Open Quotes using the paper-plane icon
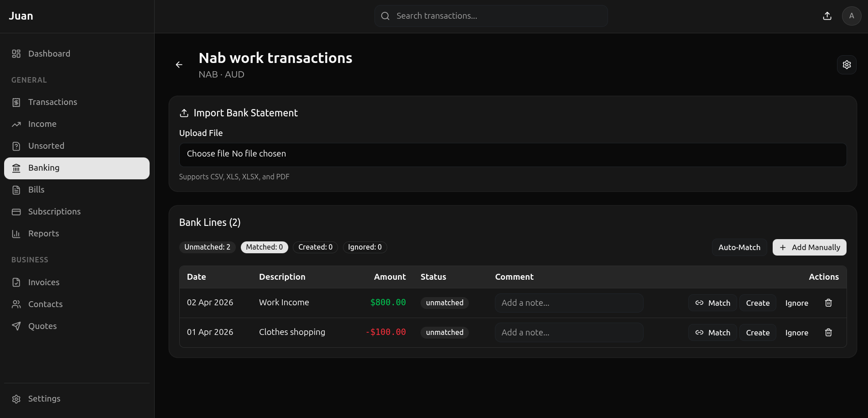The width and height of the screenshot is (868, 418). click(x=16, y=326)
